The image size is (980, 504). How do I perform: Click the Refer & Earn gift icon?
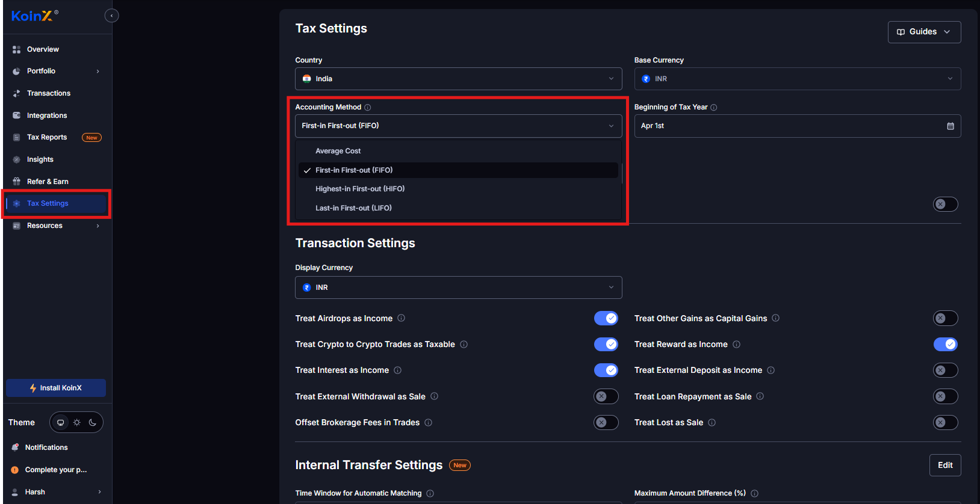point(16,182)
